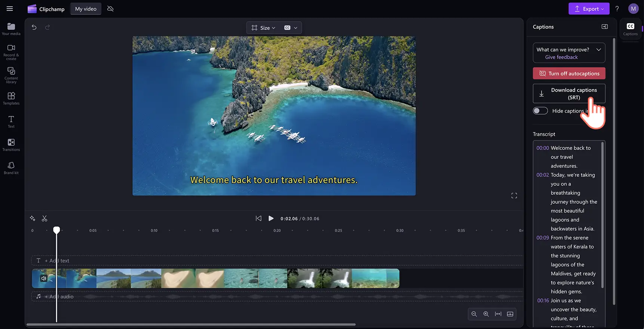Enter fullscreen preview
The width and height of the screenshot is (644, 329).
514,196
